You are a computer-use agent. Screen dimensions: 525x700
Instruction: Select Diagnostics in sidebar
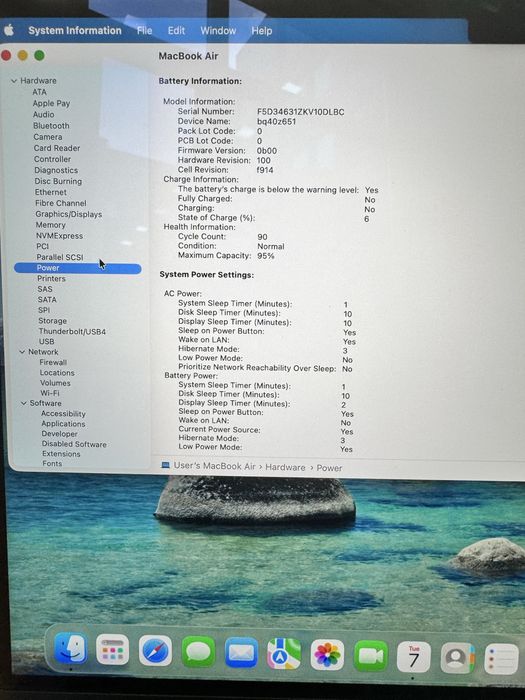click(x=56, y=170)
